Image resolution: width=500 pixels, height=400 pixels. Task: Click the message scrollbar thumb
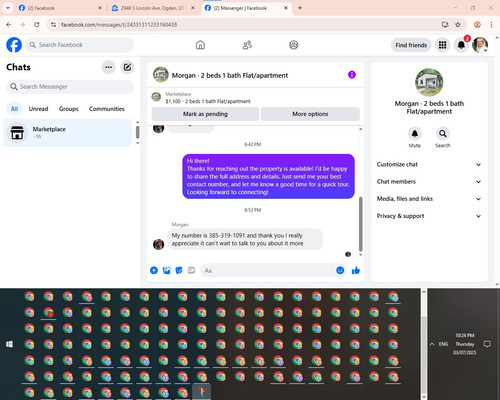click(x=360, y=224)
